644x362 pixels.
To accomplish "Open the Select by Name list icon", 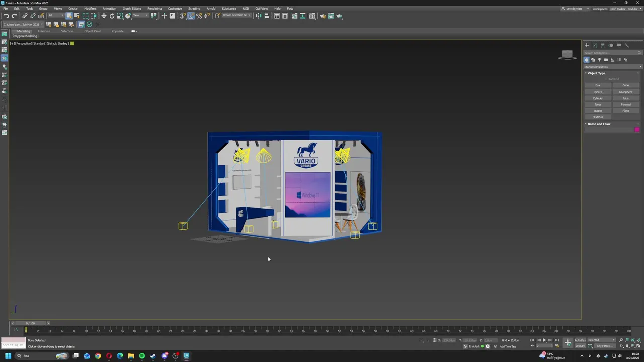I will coord(77,16).
